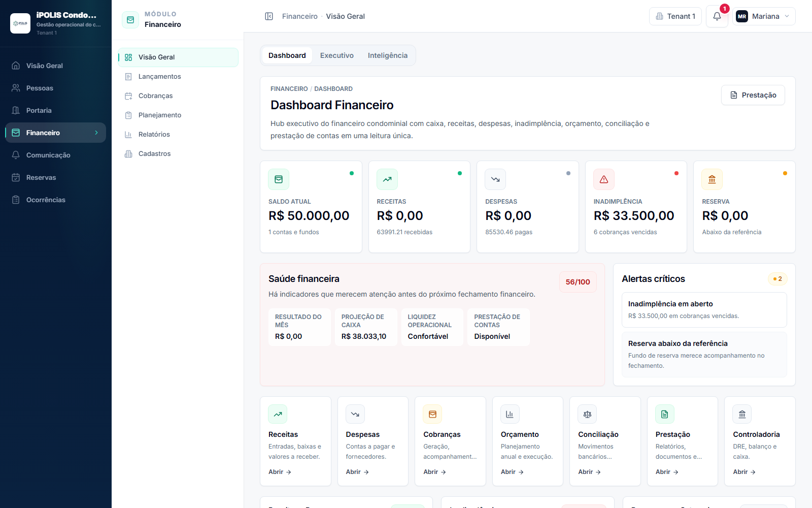Click Abrir link on Prestação card

coord(667,472)
